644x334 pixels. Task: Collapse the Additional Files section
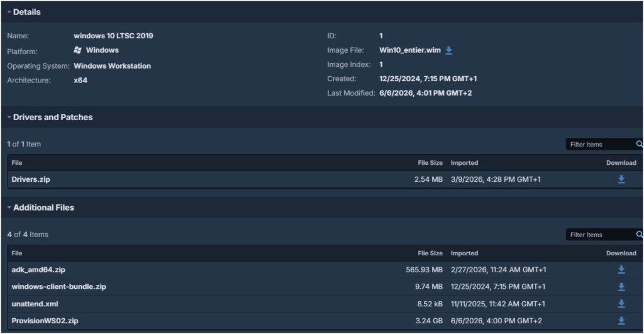(9, 208)
